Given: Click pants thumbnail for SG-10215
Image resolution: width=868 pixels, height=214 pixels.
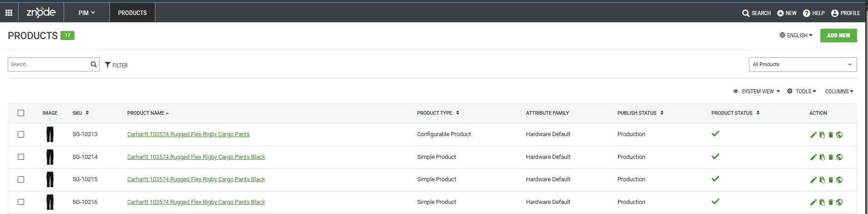Looking at the screenshot, I should (50, 179).
